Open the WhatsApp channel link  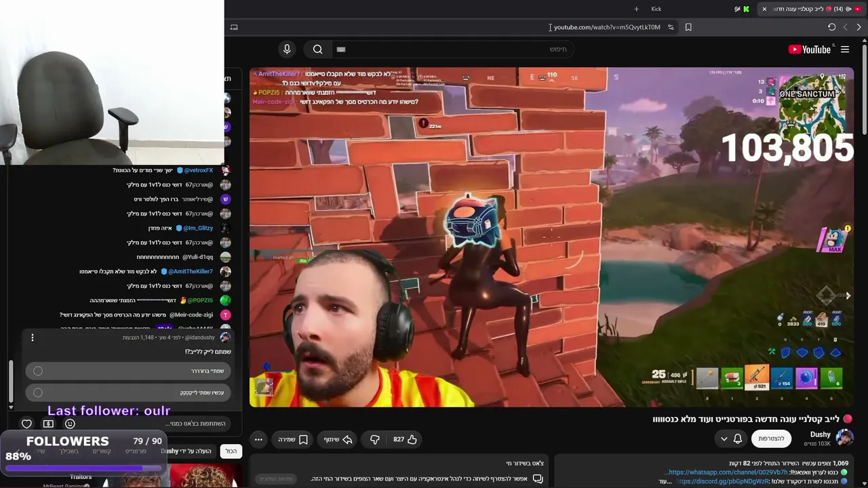pyautogui.click(x=728, y=472)
